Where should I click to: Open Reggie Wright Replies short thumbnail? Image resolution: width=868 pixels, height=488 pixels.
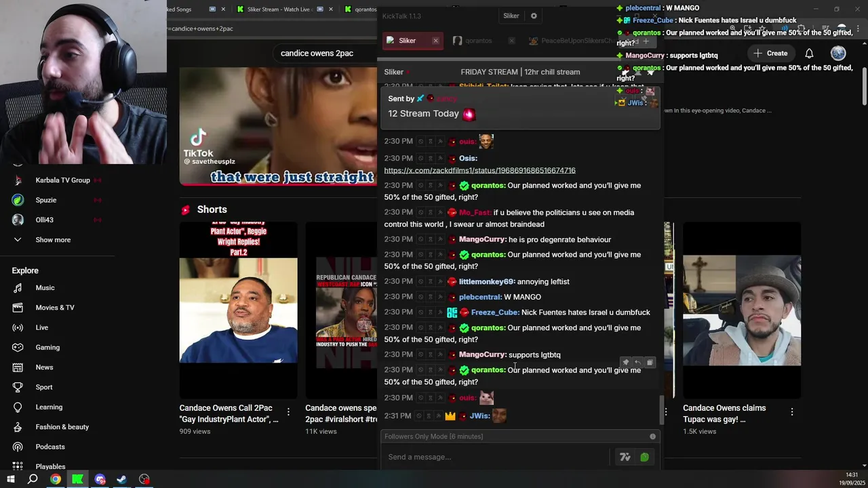coord(238,310)
